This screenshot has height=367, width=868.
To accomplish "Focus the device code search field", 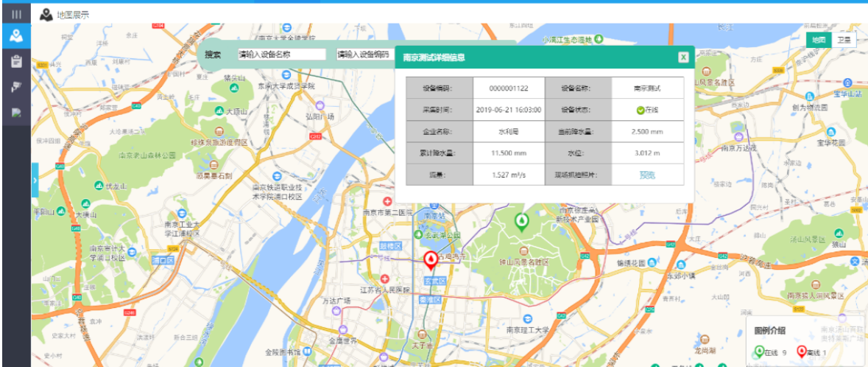I will tap(364, 55).
